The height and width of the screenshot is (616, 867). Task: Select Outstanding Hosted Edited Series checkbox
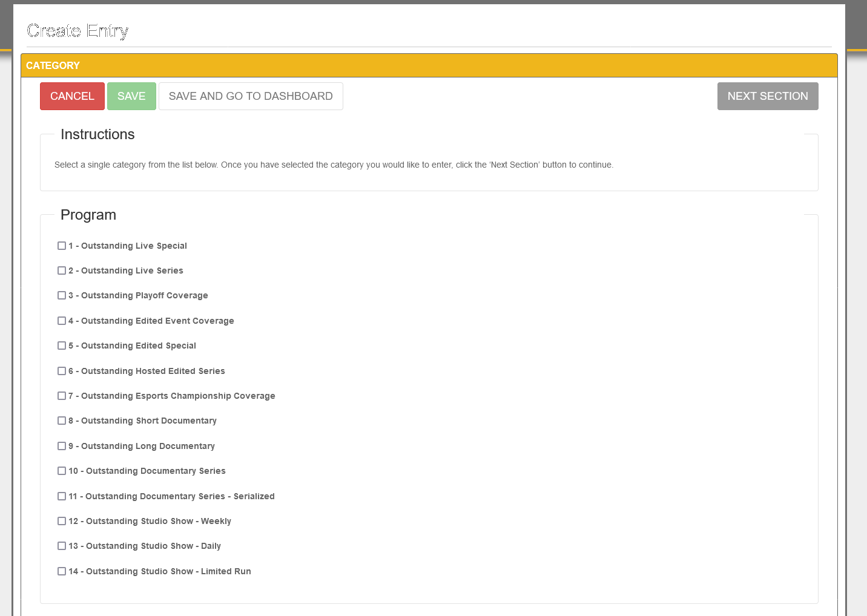(62, 371)
